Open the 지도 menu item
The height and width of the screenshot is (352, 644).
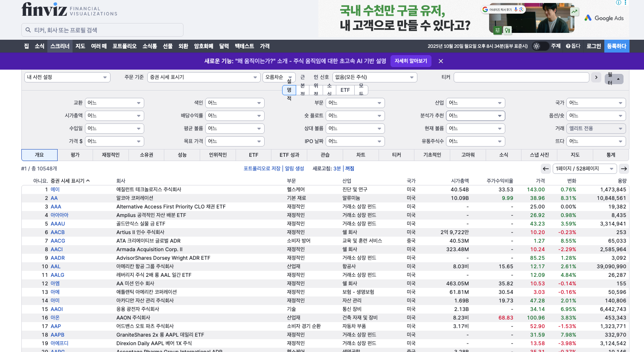pyautogui.click(x=80, y=46)
